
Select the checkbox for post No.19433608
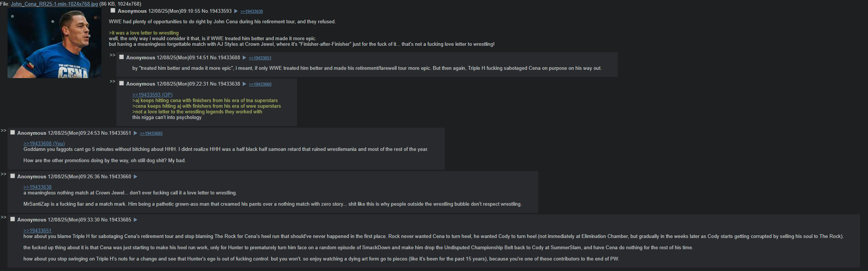point(121,57)
